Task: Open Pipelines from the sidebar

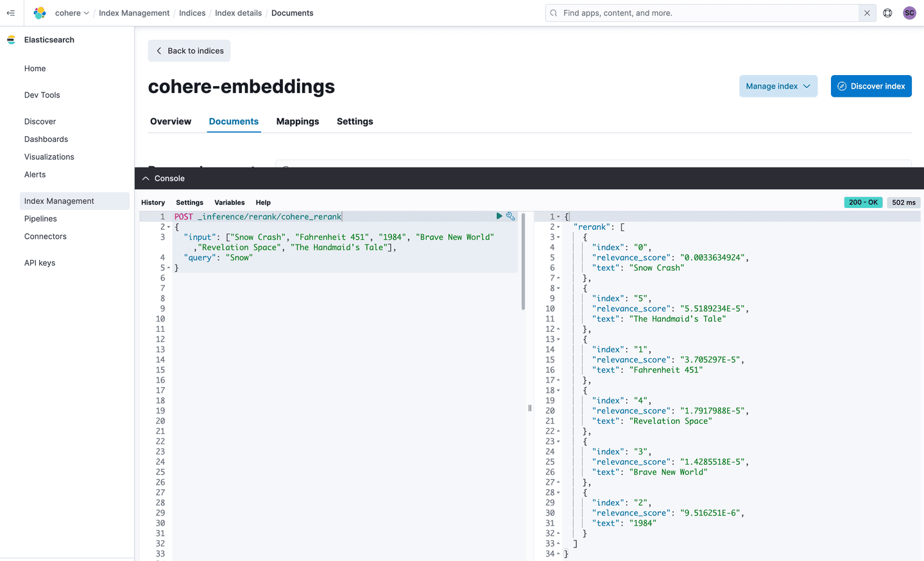Action: click(x=40, y=218)
